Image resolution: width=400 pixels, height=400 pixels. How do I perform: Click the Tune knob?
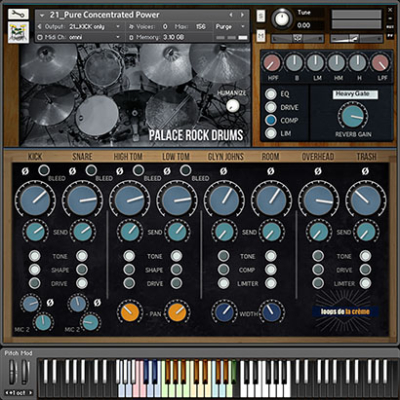(282, 19)
